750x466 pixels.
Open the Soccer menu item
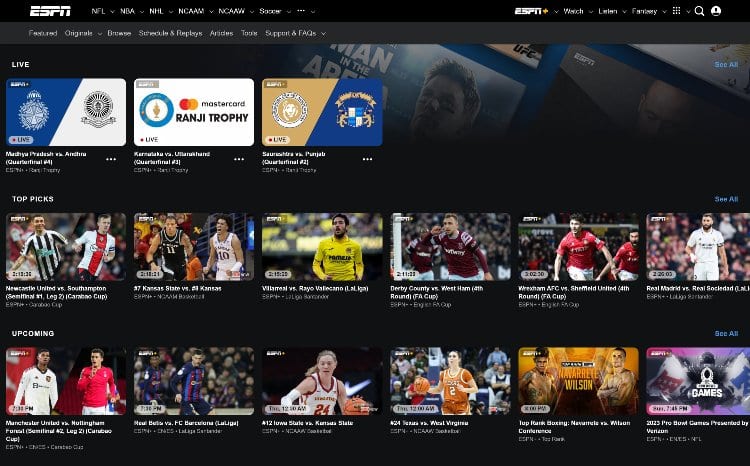click(270, 11)
